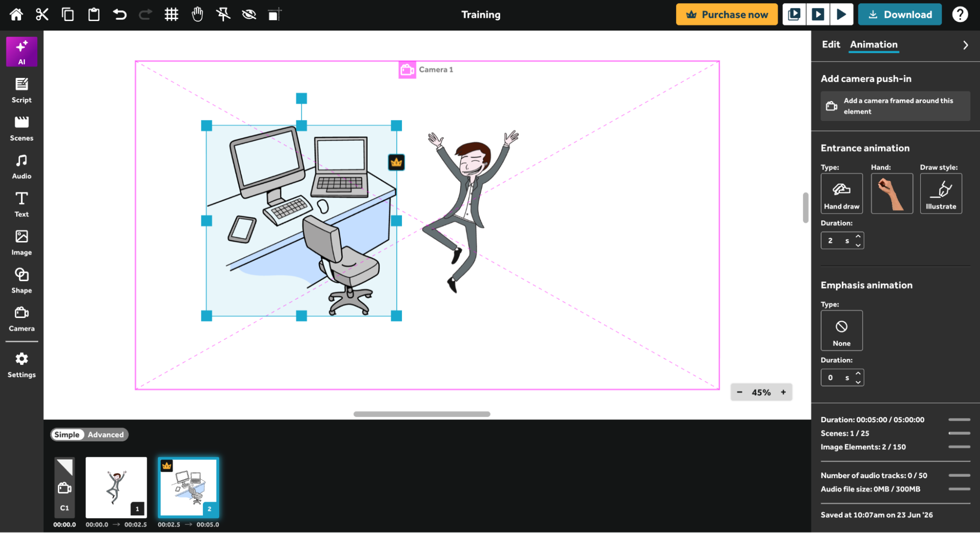Click the Download button

coord(900,15)
